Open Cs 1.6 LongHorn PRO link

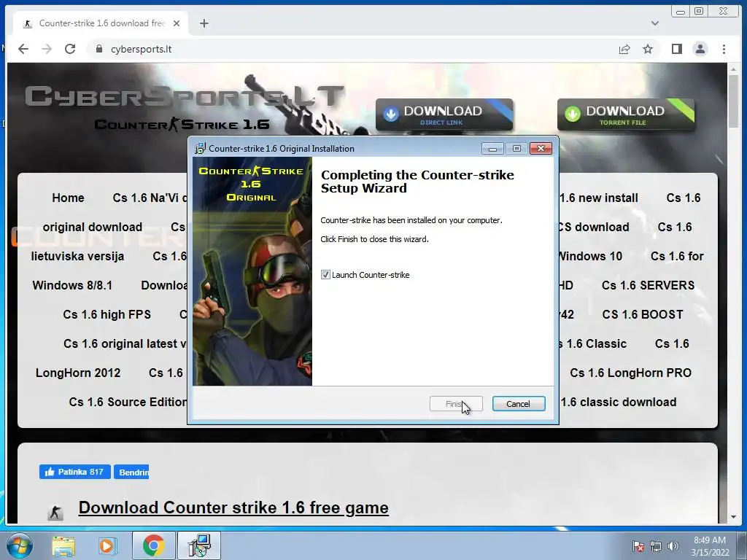click(x=630, y=373)
